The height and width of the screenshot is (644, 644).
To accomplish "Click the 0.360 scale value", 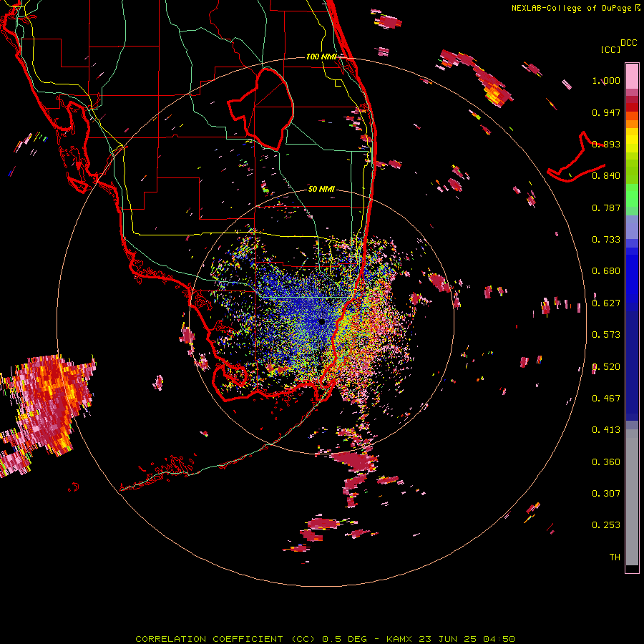I will click(606, 462).
